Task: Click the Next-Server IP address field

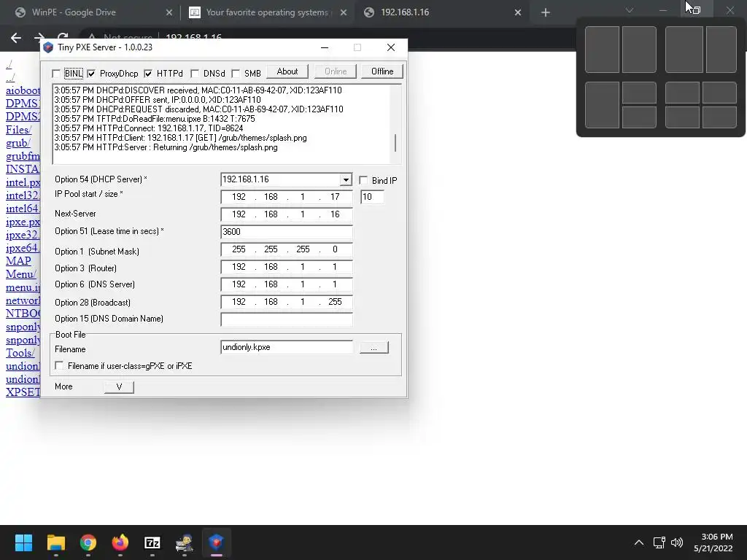Action: [286, 214]
